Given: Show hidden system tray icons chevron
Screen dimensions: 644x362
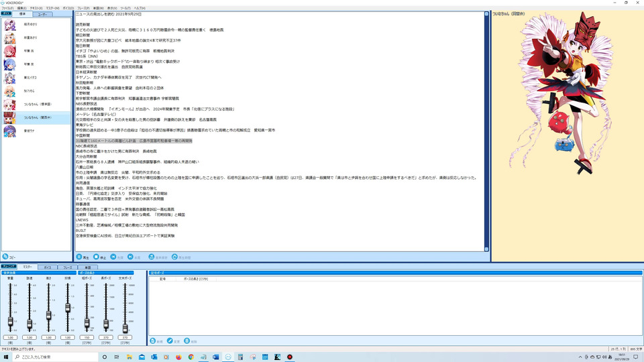Looking at the screenshot, I should 580,357.
